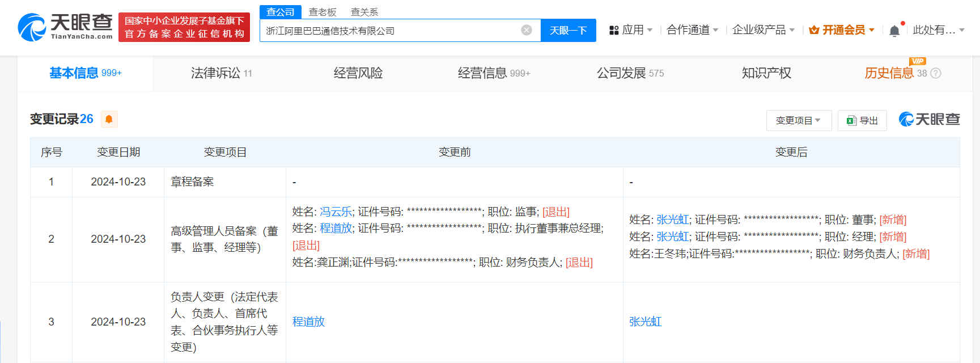Open 张光虹 link in row 3
This screenshot has height=363, width=980.
(646, 322)
